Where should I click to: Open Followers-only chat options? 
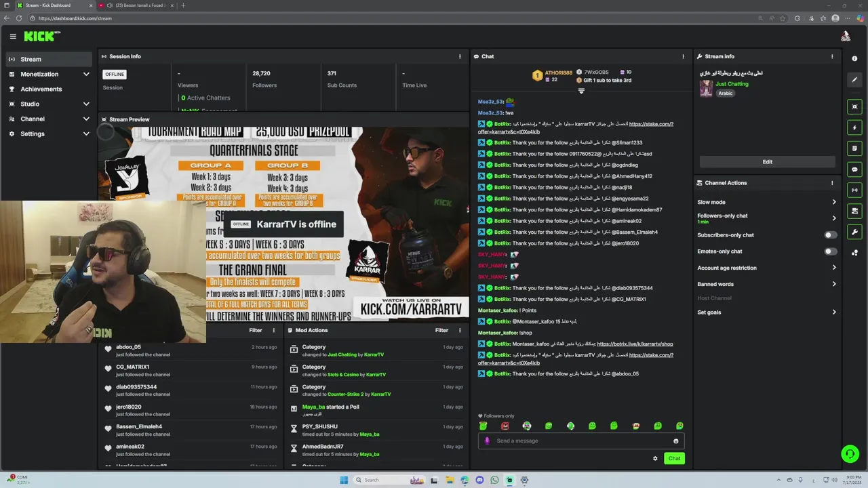767,218
